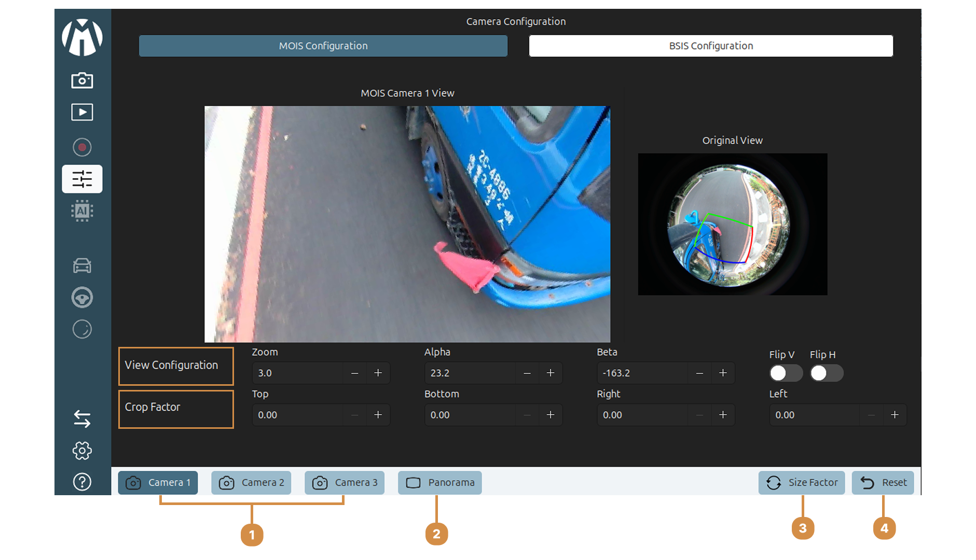Open the settings gear icon in sidebar
The height and width of the screenshot is (560, 976).
82,450
